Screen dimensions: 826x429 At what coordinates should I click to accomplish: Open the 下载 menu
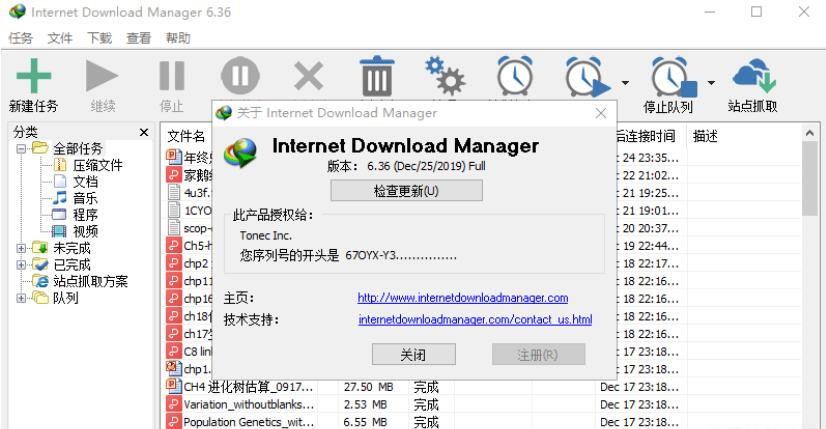coord(100,38)
